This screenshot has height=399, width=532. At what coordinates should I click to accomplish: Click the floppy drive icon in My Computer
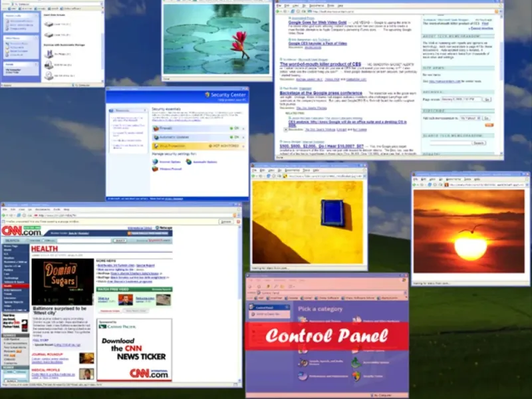pyautogui.click(x=49, y=54)
